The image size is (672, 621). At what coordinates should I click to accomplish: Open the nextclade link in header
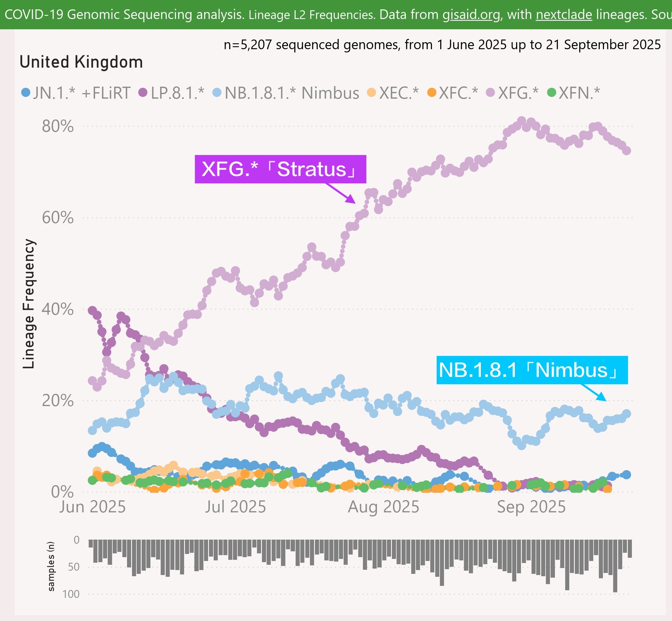[x=564, y=15]
